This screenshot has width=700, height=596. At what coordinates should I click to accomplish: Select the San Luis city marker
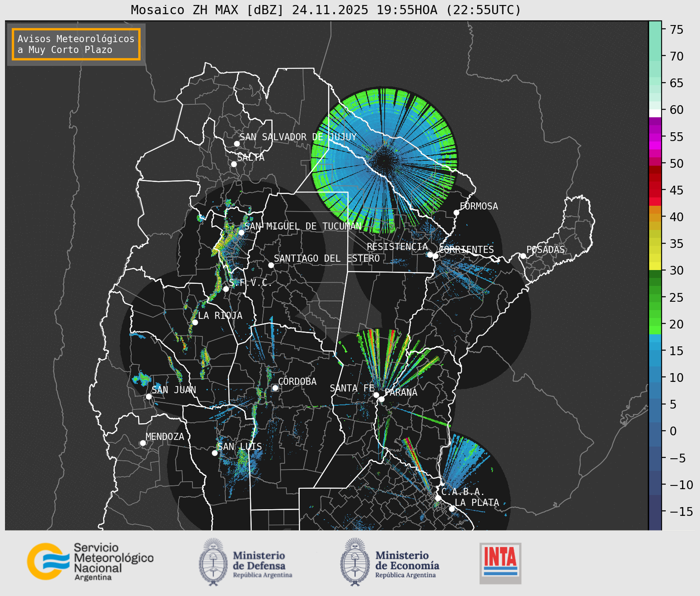coord(215,453)
